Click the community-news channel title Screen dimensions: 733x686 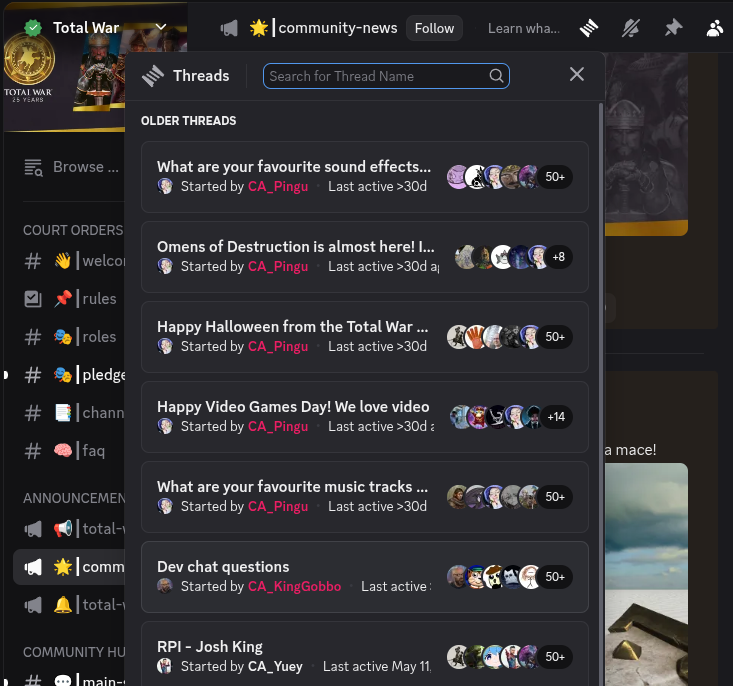338,28
